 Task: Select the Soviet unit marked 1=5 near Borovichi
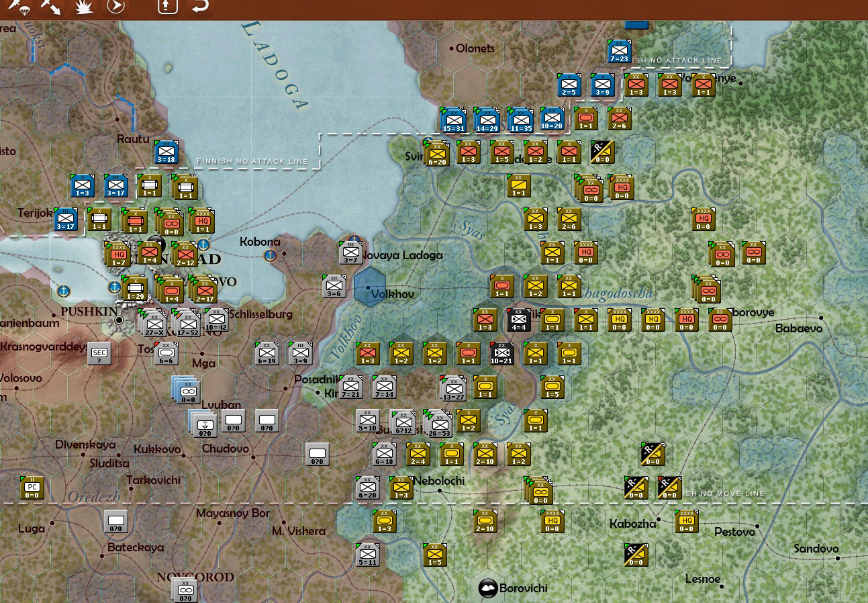coord(435,555)
